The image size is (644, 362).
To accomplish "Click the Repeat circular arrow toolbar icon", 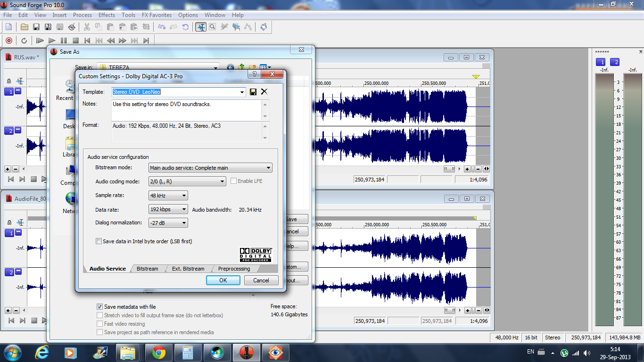I will pos(185,27).
